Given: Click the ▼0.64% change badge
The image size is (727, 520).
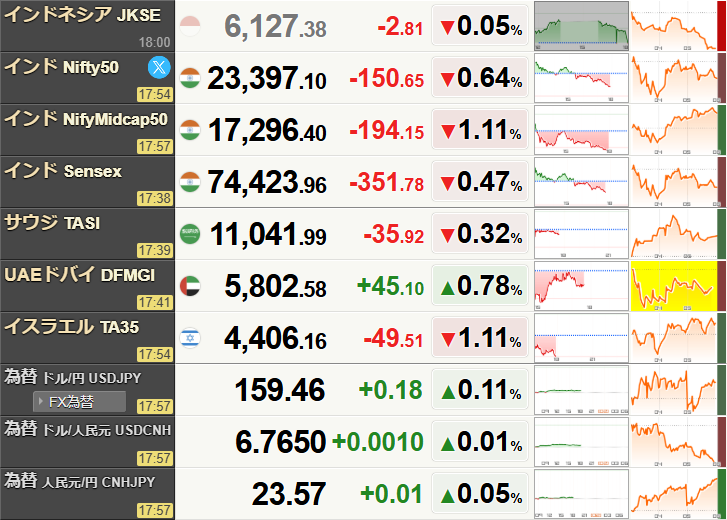Looking at the screenshot, I should coord(480,77).
